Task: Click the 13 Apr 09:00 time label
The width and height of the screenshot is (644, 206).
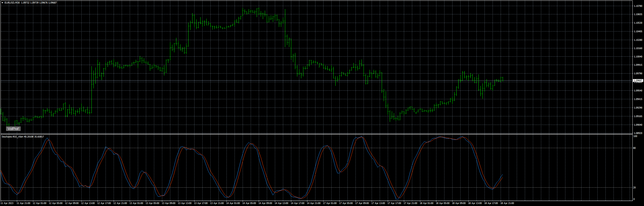Action: (169, 203)
